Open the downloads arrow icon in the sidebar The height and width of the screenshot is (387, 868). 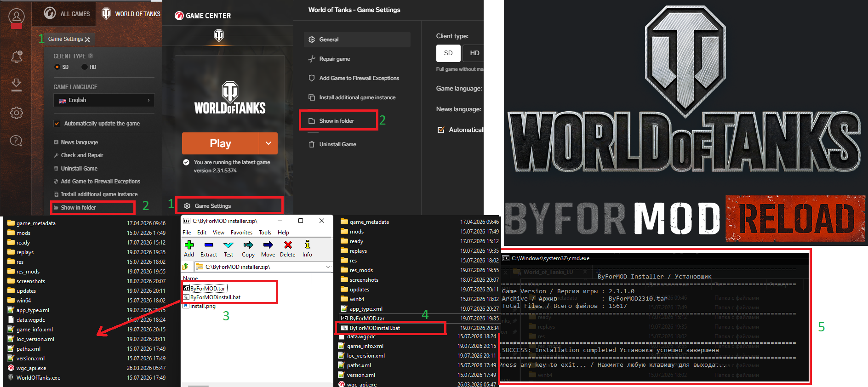pyautogui.click(x=17, y=85)
